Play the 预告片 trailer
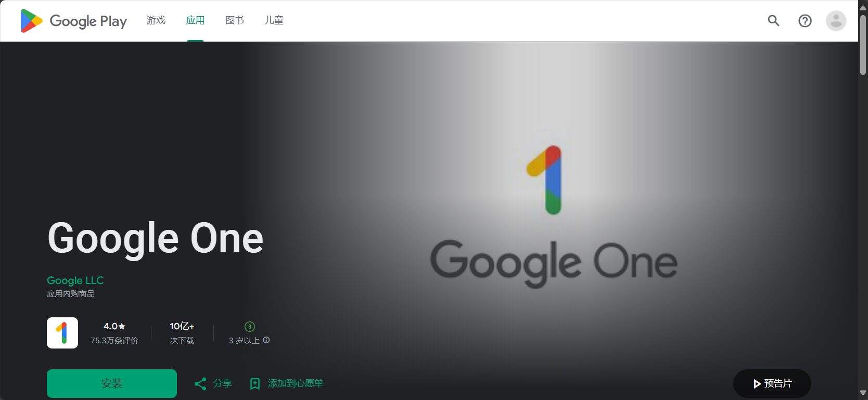 pyautogui.click(x=772, y=384)
